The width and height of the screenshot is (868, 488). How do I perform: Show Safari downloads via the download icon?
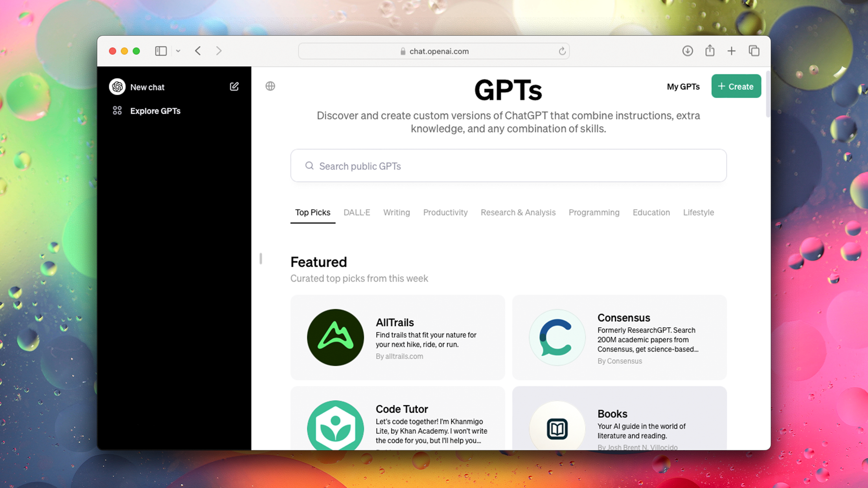687,50
